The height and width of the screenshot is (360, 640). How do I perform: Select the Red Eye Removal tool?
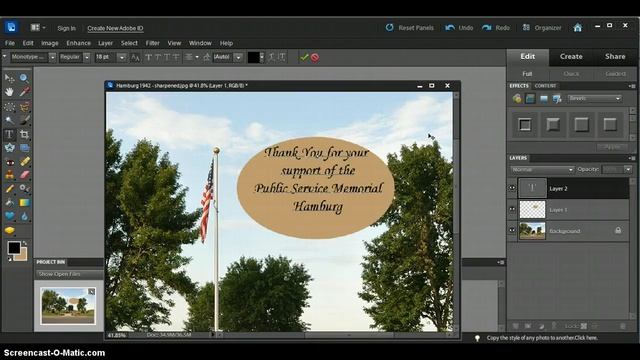(x=9, y=162)
